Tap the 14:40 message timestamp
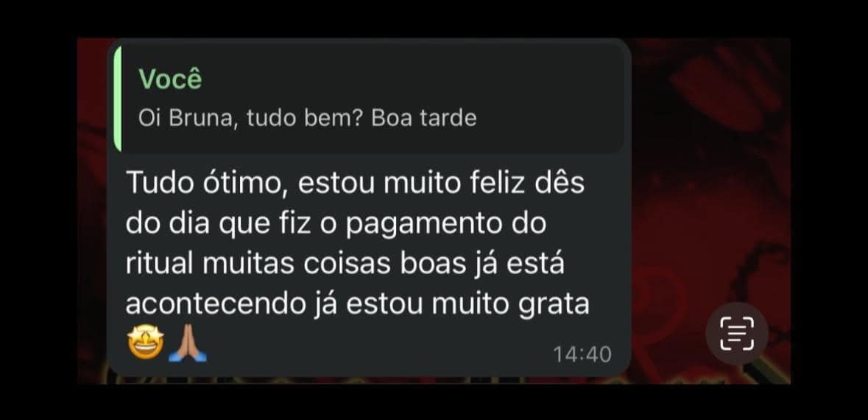 point(582,354)
